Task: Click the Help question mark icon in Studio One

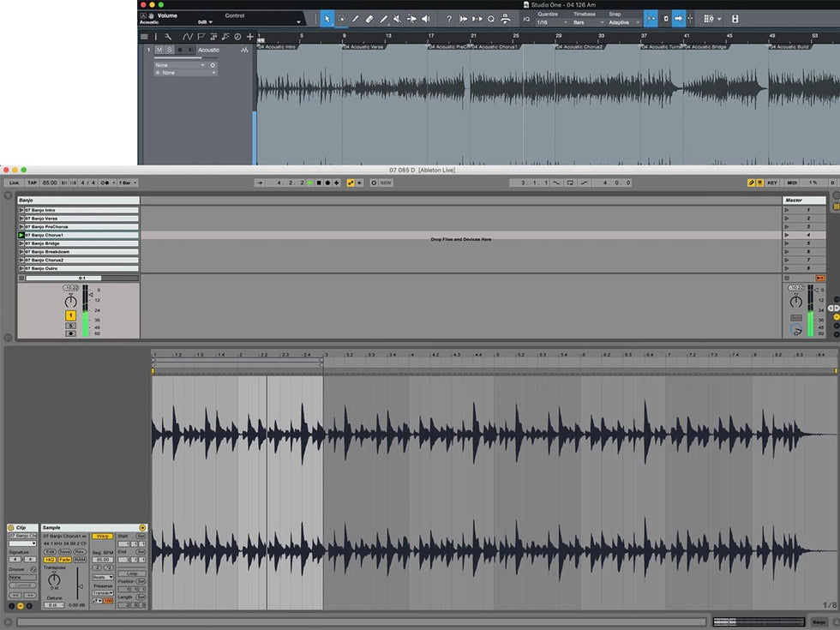Action: [x=449, y=18]
